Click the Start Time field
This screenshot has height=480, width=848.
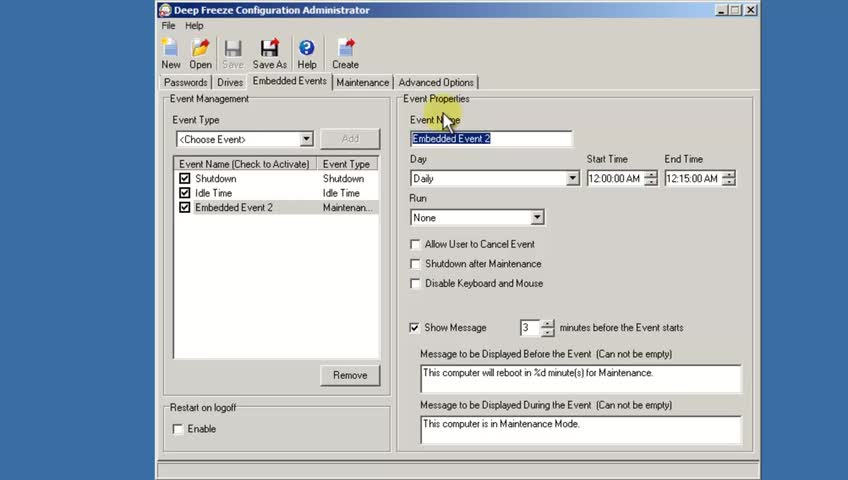point(616,178)
